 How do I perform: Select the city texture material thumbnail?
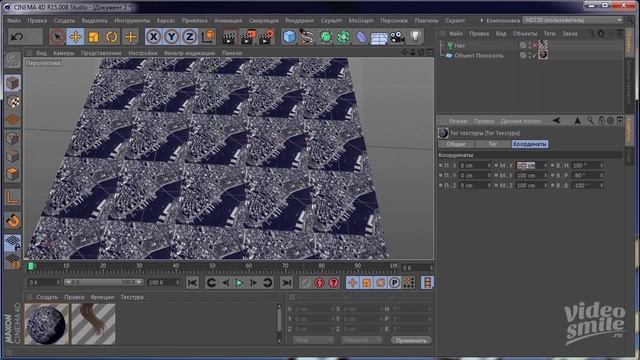[x=47, y=324]
